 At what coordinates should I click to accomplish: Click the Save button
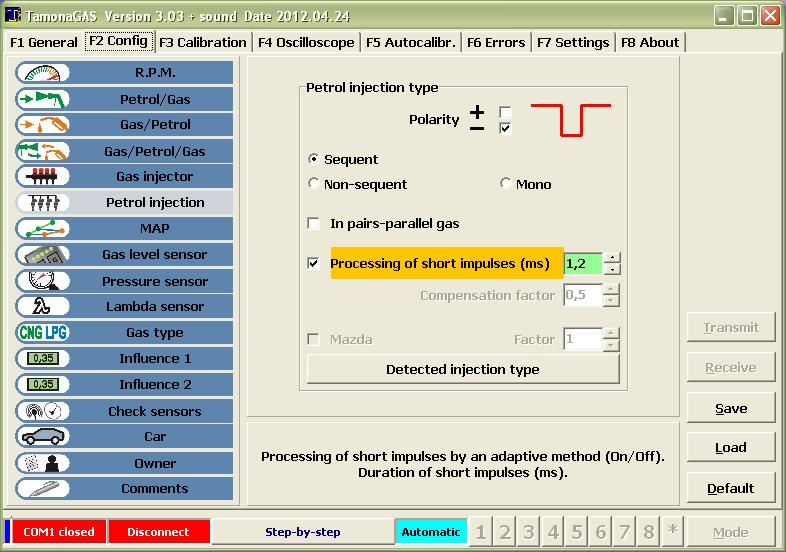pos(731,408)
